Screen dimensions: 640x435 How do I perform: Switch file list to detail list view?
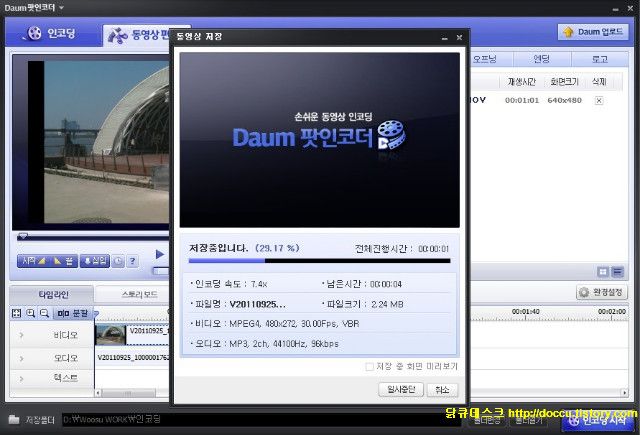[x=618, y=272]
